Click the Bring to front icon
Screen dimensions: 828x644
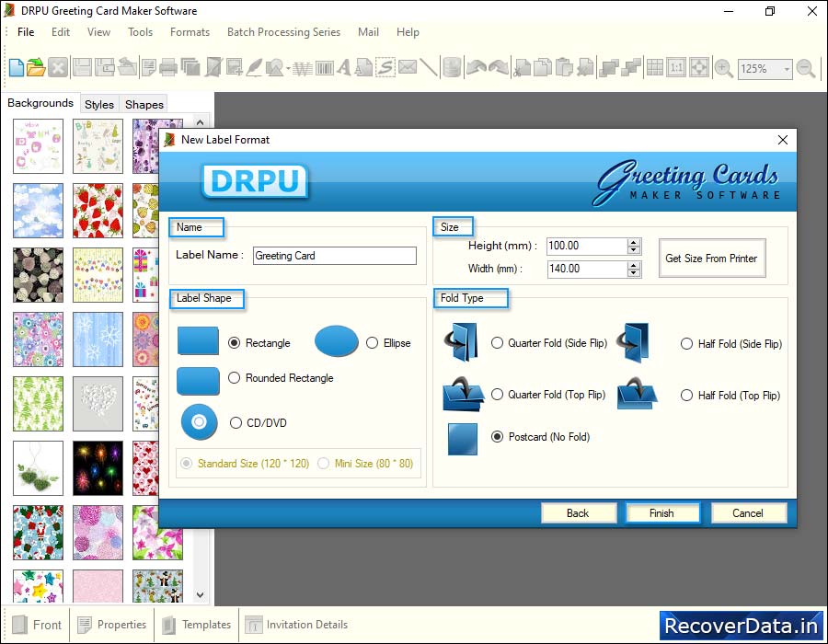coord(609,68)
